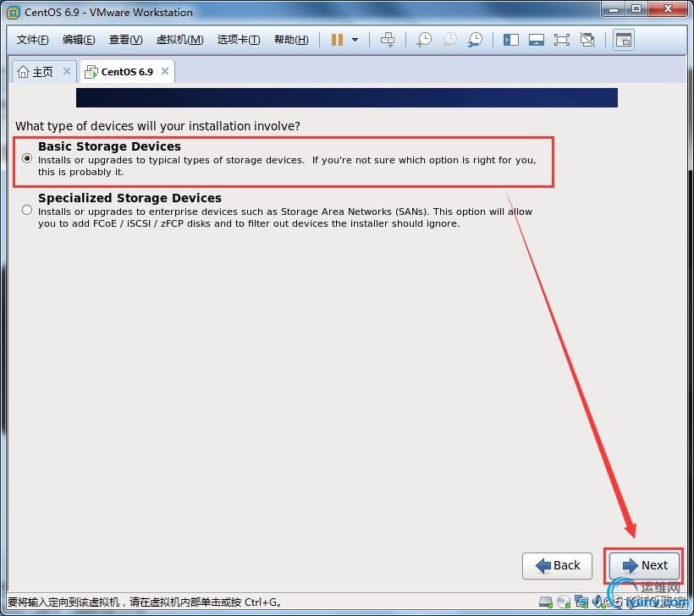This screenshot has height=616, width=694.
Task: Click the revert to snapshot icon
Action: [449, 40]
